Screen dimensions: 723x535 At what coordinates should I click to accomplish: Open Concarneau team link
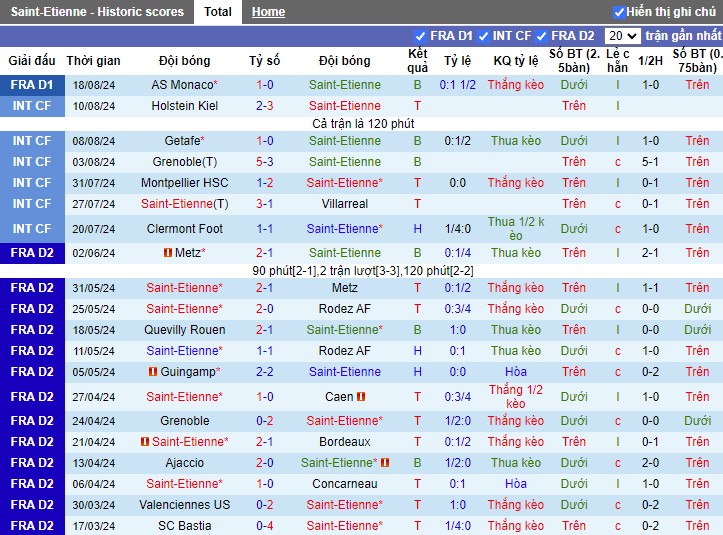click(344, 484)
